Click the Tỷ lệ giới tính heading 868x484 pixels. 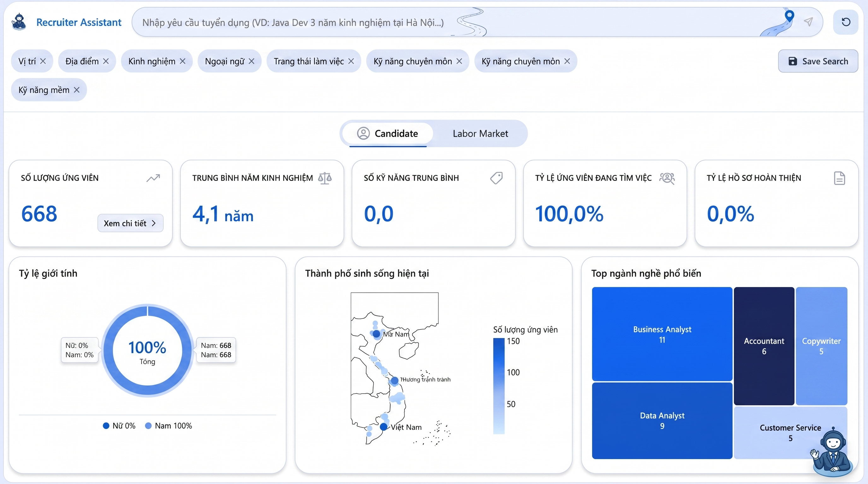pyautogui.click(x=48, y=273)
